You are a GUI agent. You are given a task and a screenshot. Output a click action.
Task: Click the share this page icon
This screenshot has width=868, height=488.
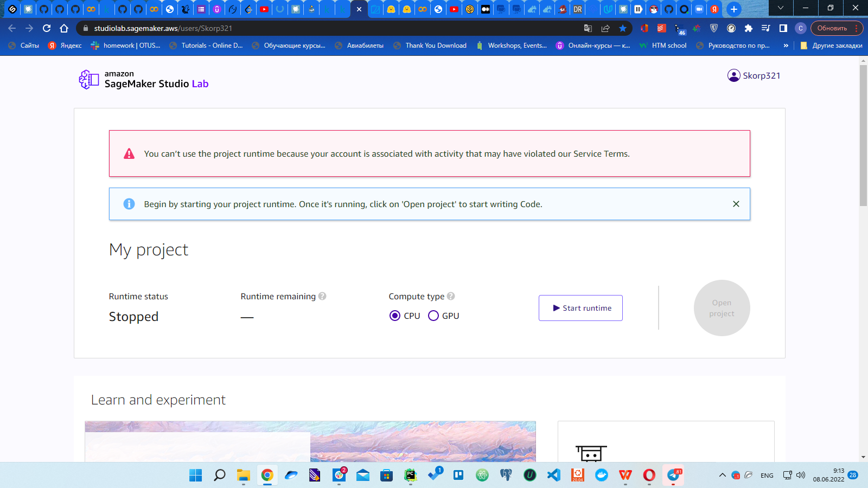coord(605,28)
